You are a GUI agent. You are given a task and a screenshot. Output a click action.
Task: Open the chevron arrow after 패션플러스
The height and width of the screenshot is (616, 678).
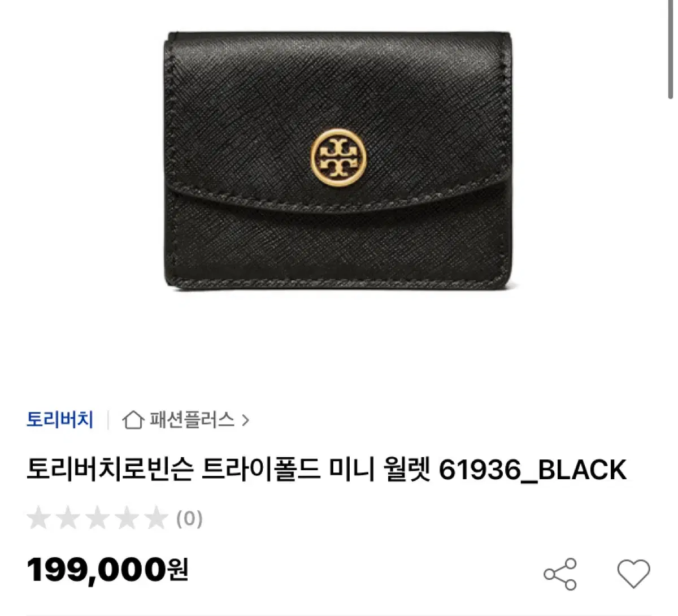pos(245,420)
